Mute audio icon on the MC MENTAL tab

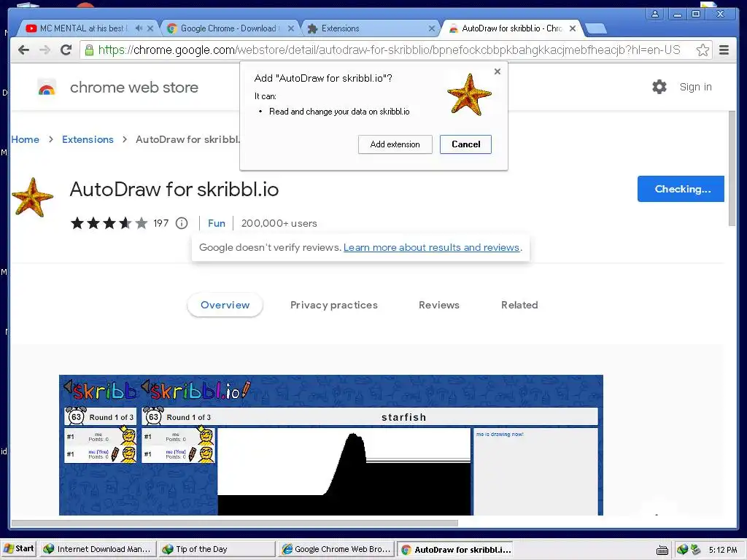click(139, 28)
